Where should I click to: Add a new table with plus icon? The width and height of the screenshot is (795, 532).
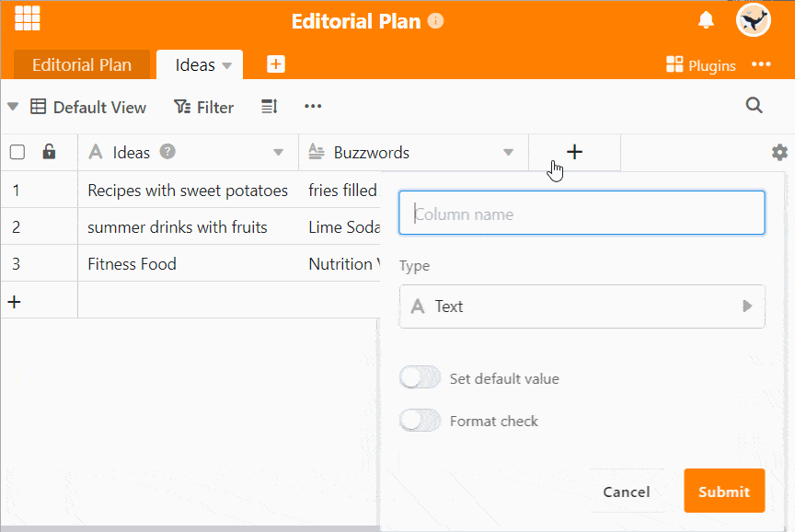tap(275, 64)
